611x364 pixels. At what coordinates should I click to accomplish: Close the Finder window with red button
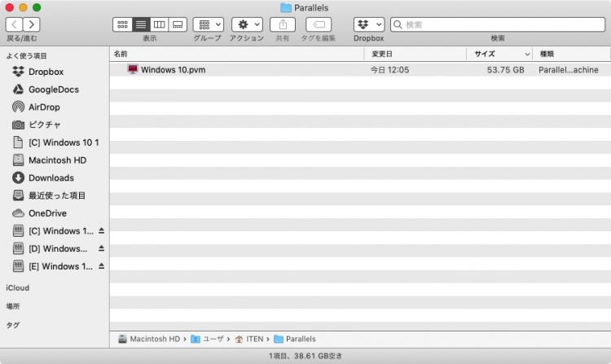[10, 7]
